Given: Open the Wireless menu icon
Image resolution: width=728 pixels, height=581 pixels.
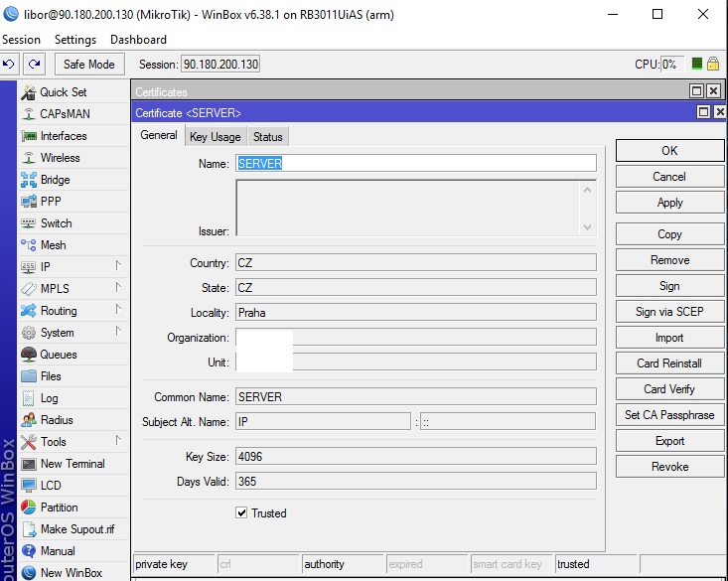Looking at the screenshot, I should 29,158.
